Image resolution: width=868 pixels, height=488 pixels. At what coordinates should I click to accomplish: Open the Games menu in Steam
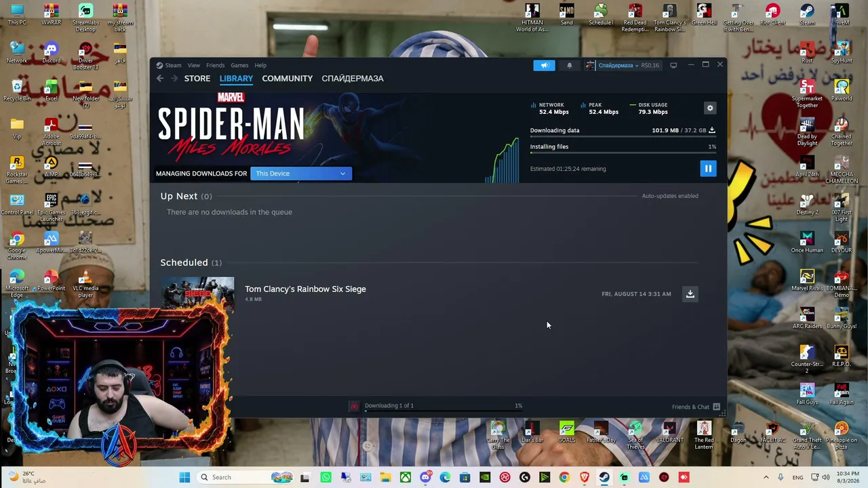click(x=239, y=65)
